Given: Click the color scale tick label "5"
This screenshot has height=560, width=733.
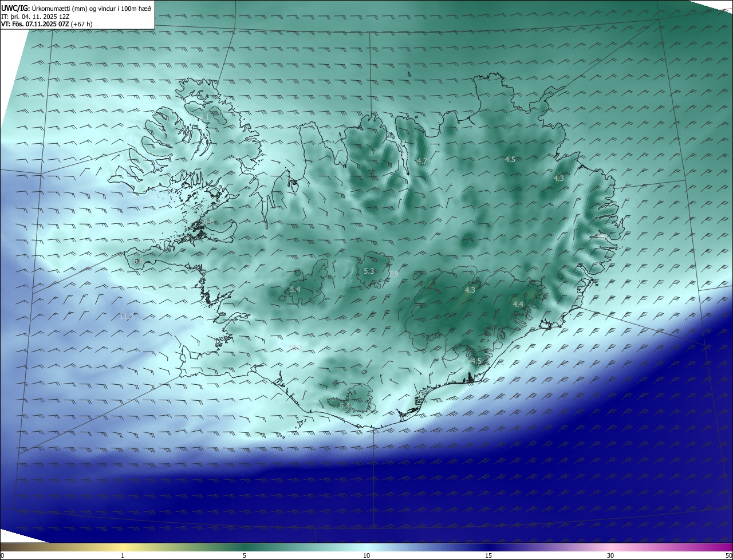Looking at the screenshot, I should click(245, 555).
